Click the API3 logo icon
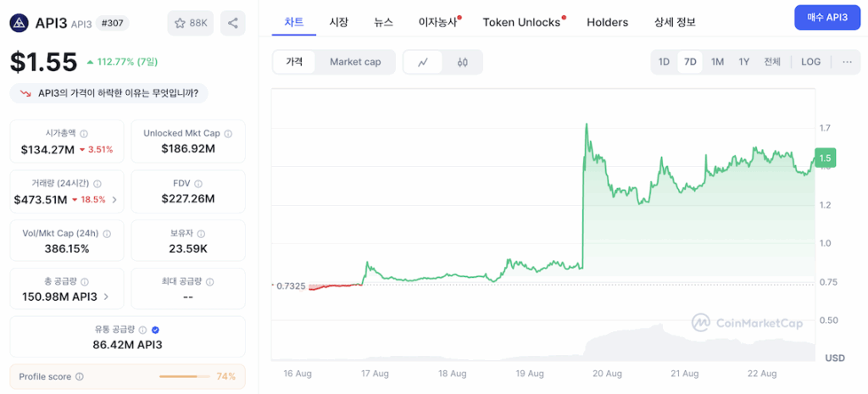 click(x=20, y=23)
